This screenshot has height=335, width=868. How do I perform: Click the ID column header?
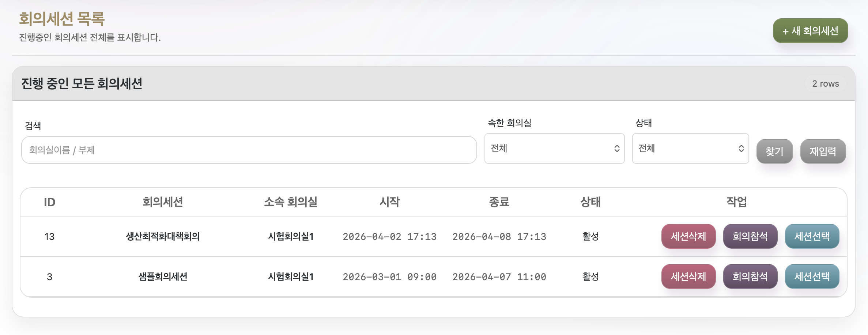[49, 202]
